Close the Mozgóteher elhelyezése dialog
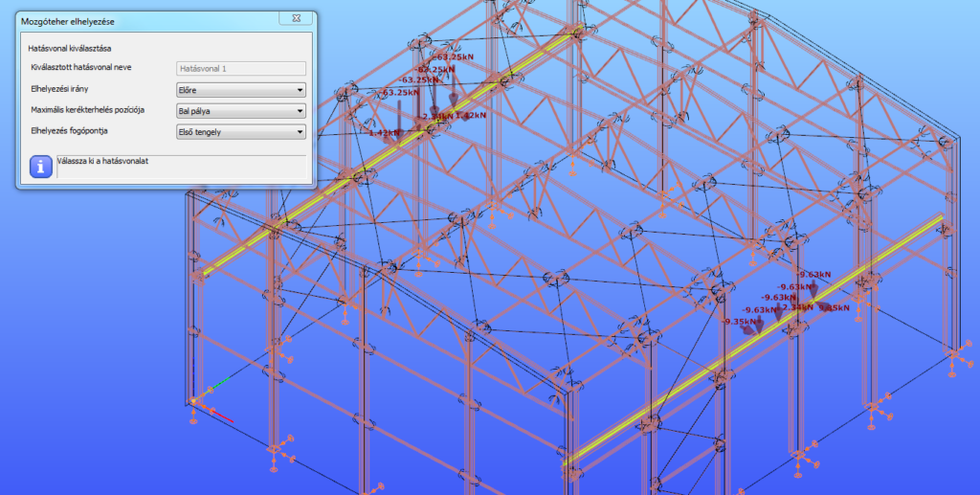Image resolution: width=980 pixels, height=495 pixels. (x=297, y=19)
